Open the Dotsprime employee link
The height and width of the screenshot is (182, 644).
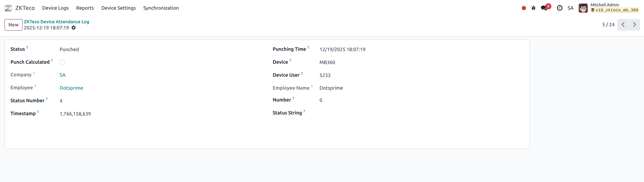71,88
